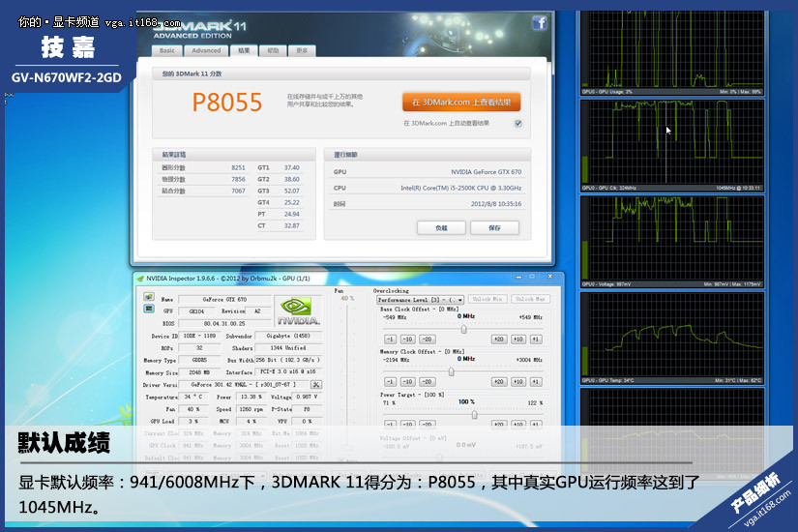Select the 结果 results tab
Viewport: 798px width, 532px height.
[244, 50]
